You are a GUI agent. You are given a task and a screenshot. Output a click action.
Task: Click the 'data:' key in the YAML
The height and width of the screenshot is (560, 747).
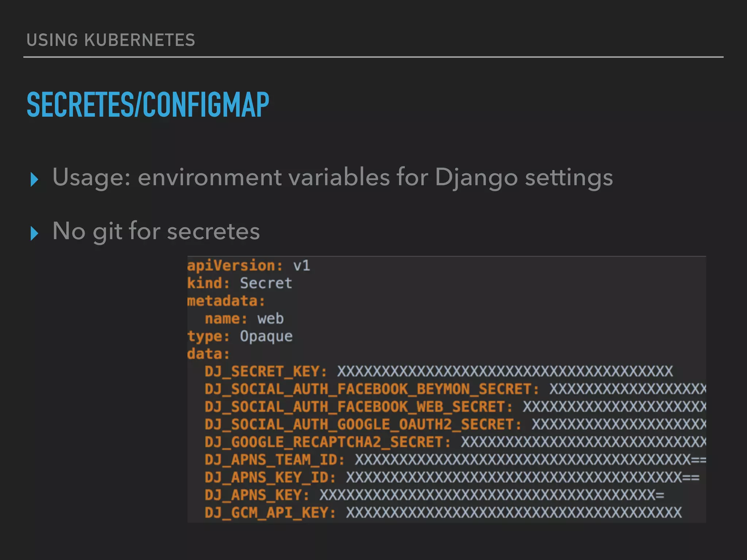(x=209, y=354)
